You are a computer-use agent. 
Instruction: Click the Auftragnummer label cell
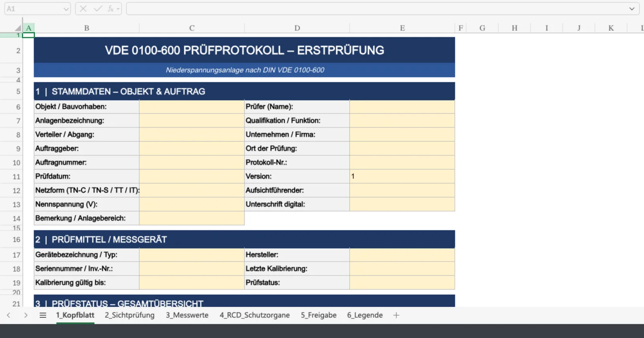tap(87, 163)
